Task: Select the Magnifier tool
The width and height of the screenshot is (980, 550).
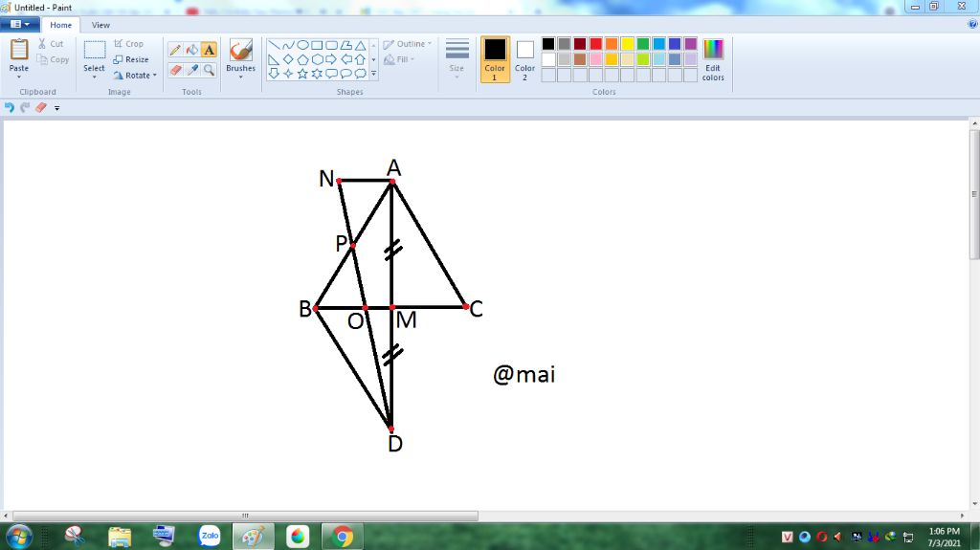Action: point(209,70)
